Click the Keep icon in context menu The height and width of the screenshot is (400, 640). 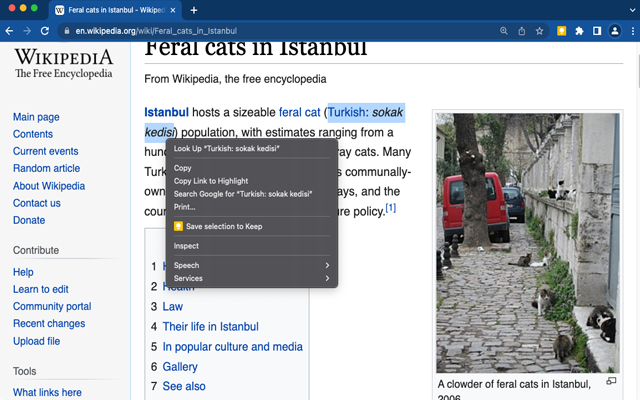(178, 226)
